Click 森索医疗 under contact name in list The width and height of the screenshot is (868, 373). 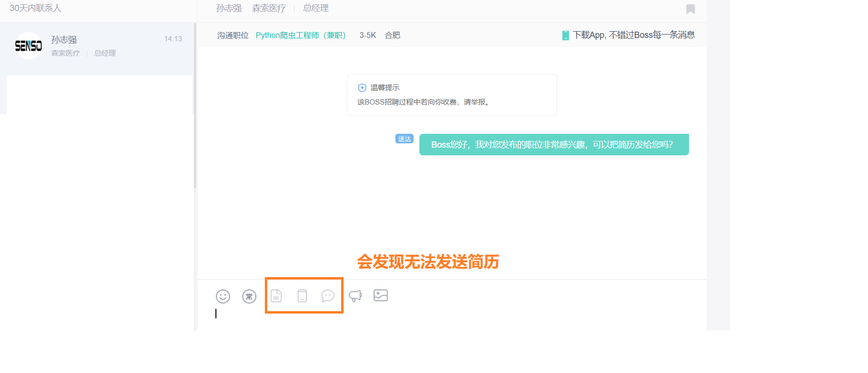click(66, 53)
